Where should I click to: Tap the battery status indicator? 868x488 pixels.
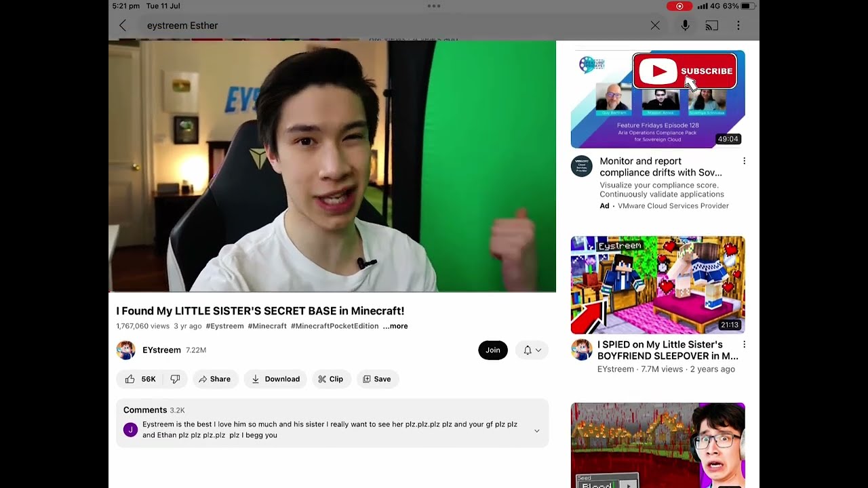(x=748, y=6)
